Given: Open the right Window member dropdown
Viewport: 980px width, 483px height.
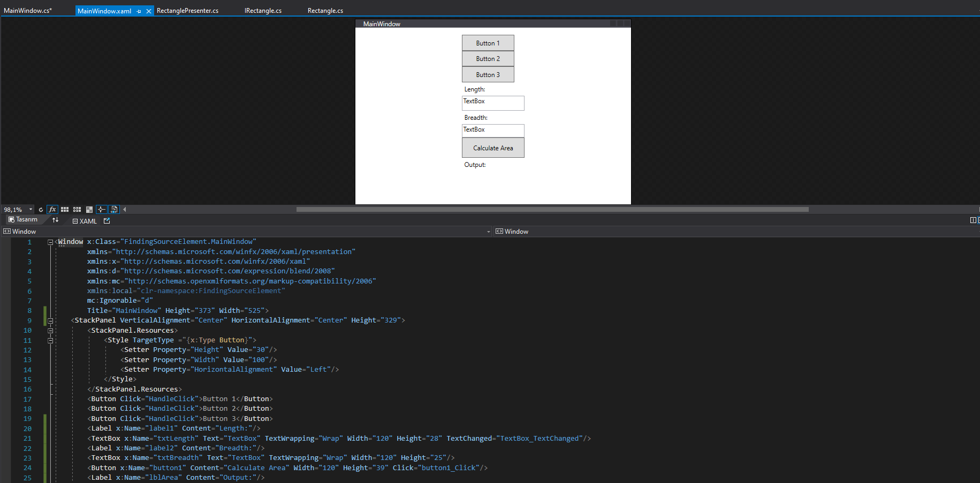Looking at the screenshot, I should pos(736,232).
